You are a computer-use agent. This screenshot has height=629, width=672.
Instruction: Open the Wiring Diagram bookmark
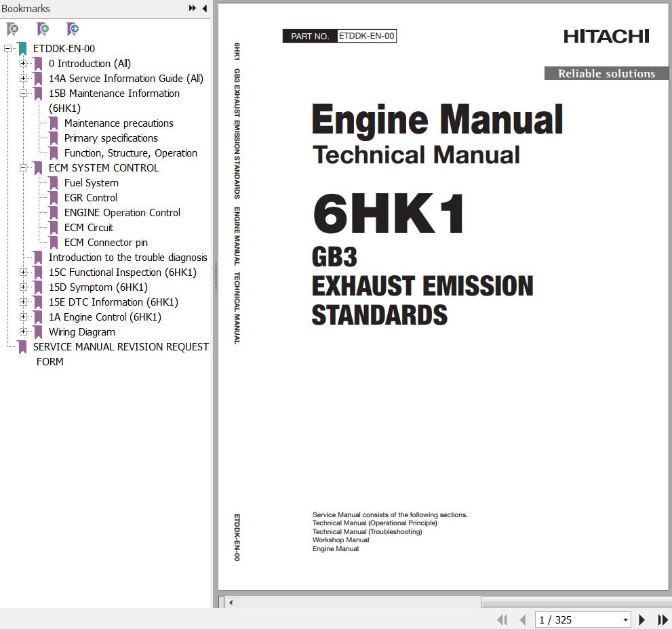(82, 332)
